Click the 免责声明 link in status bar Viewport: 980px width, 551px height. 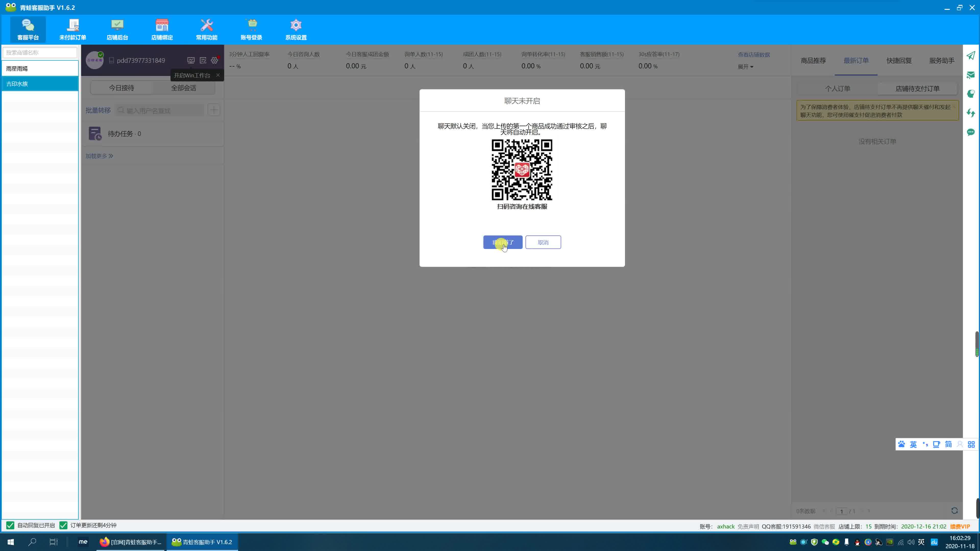point(748,527)
